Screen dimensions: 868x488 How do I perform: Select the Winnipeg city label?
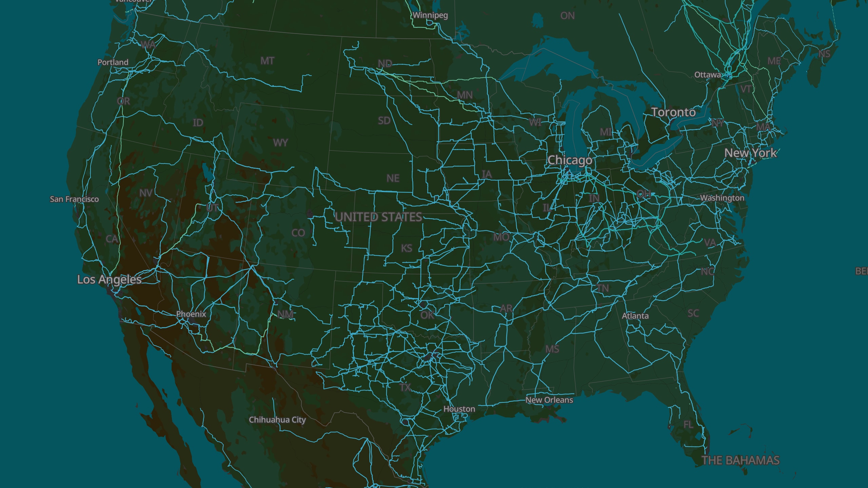430,15
